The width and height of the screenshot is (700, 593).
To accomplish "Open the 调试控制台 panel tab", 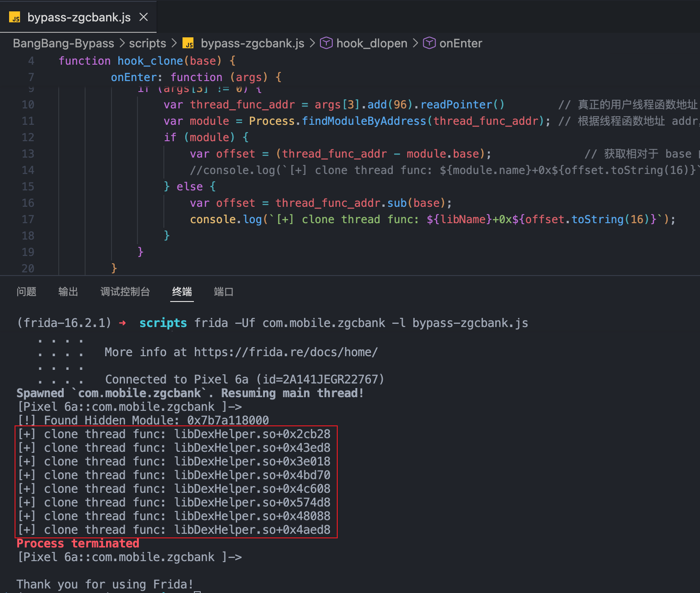I will pyautogui.click(x=125, y=292).
